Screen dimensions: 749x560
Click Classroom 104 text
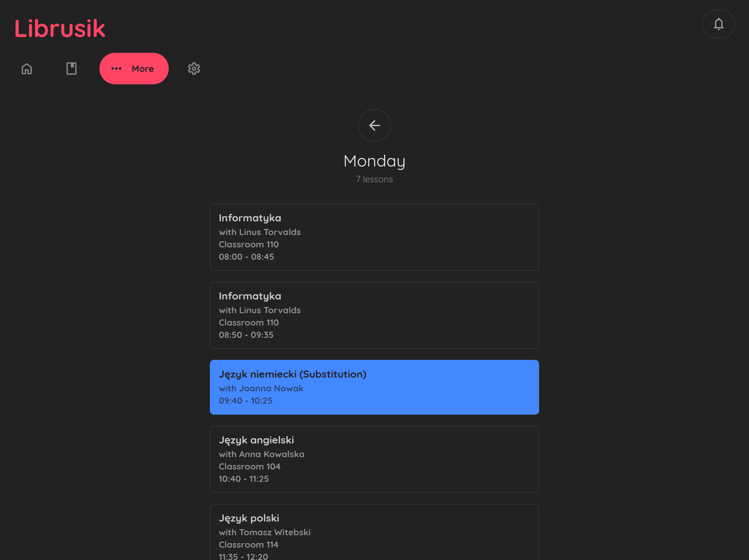[250, 466]
